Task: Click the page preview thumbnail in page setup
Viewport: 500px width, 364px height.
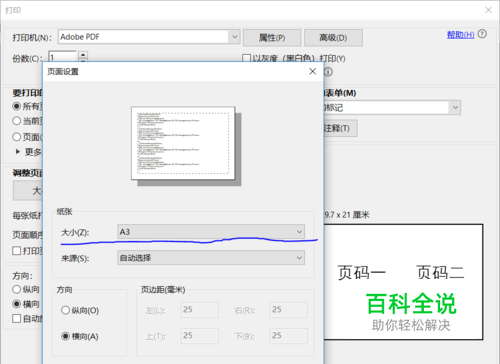Action: pyautogui.click(x=183, y=143)
